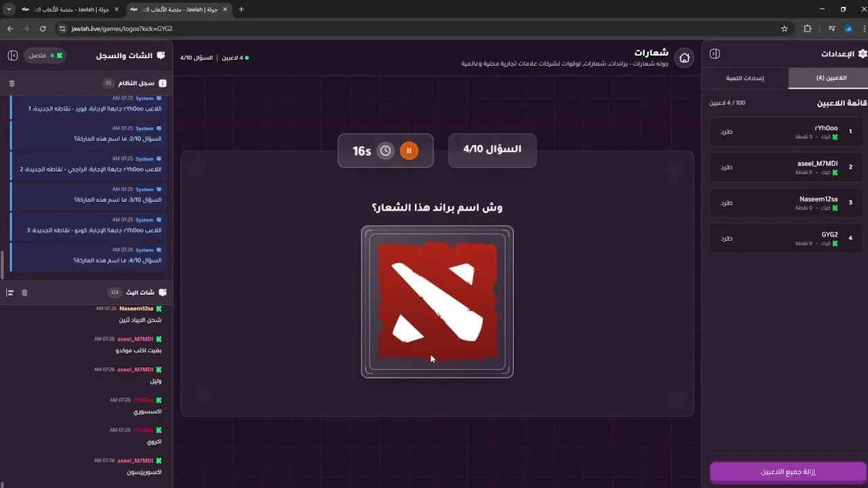
Task: Open a new browser tab
Action: click(x=241, y=9)
